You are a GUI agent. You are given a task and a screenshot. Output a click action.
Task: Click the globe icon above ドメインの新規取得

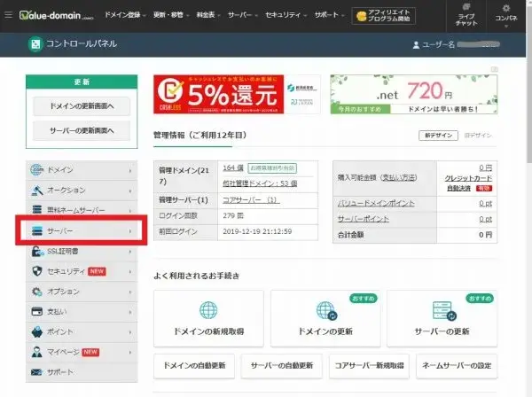[208, 310]
